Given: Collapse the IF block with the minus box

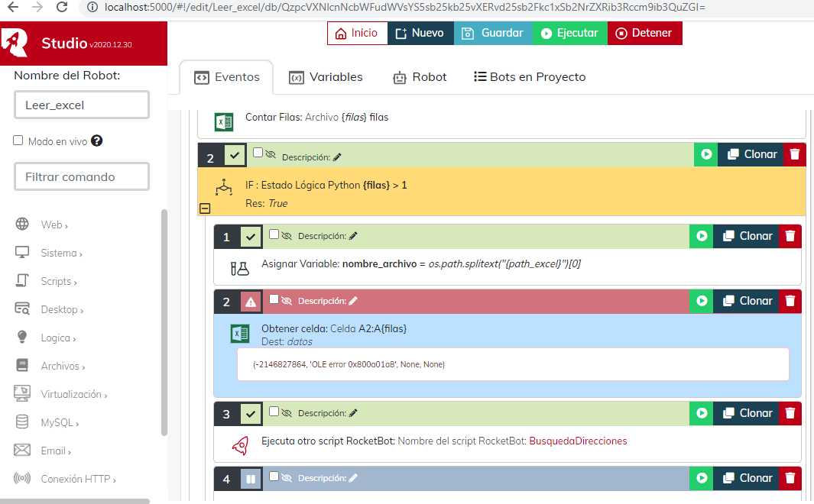Looking at the screenshot, I should [205, 208].
